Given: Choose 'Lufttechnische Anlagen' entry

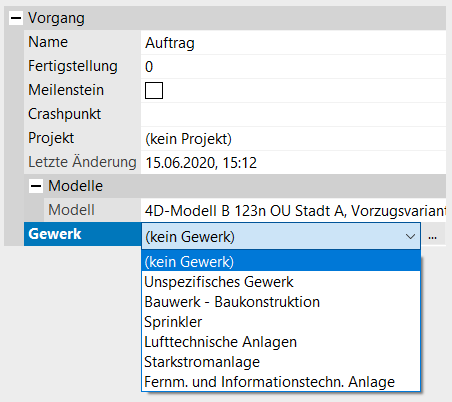Looking at the screenshot, I should point(281,342).
